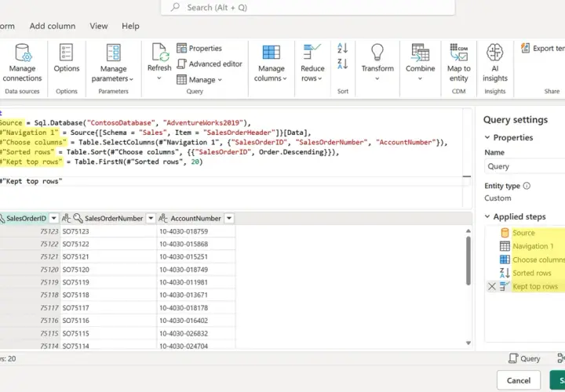Click cell 10-4030-011981
This screenshot has width=565, height=392.
[196, 282]
